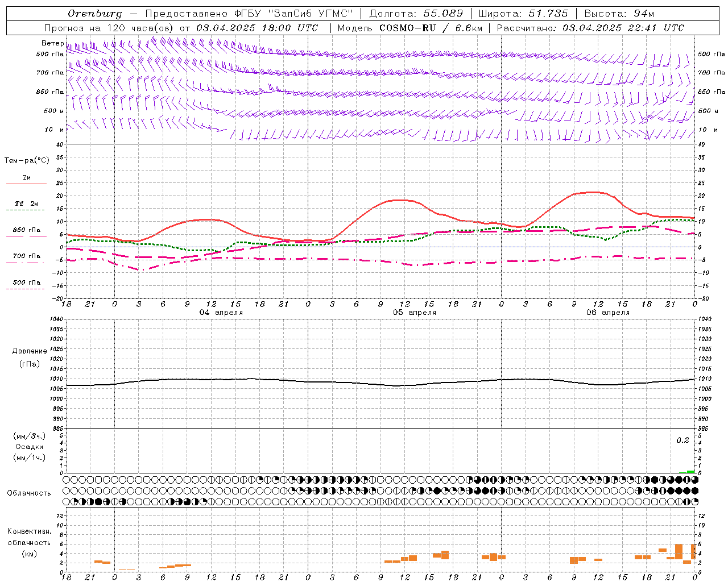Select the 'Предоставлено ФГБУ "ЗапСиб УГМС"' provider text

pos(249,14)
